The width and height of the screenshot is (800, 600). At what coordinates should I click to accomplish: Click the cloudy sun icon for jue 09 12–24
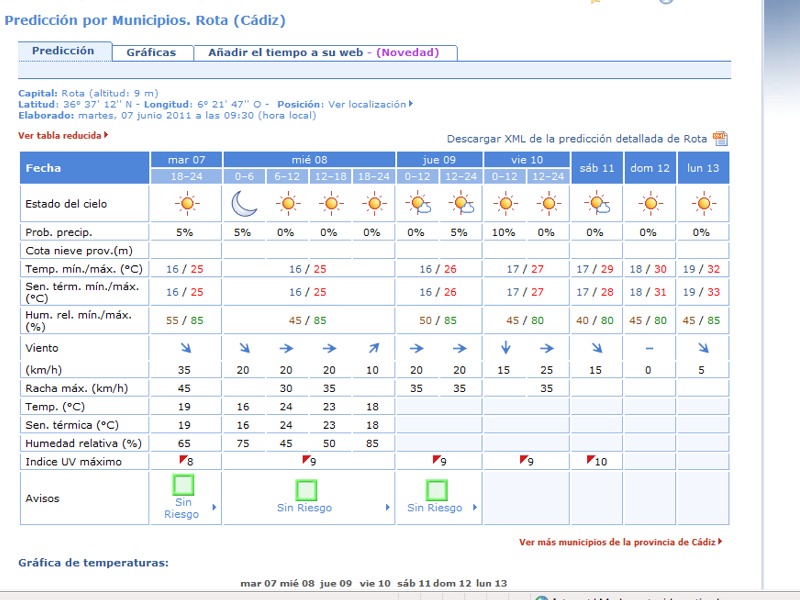(461, 204)
